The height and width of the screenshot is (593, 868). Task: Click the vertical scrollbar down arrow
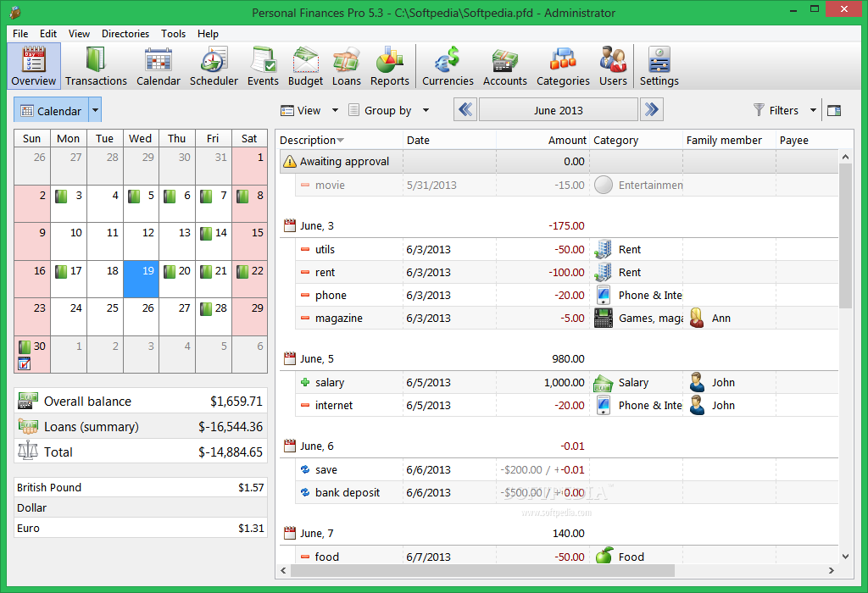coord(845,557)
